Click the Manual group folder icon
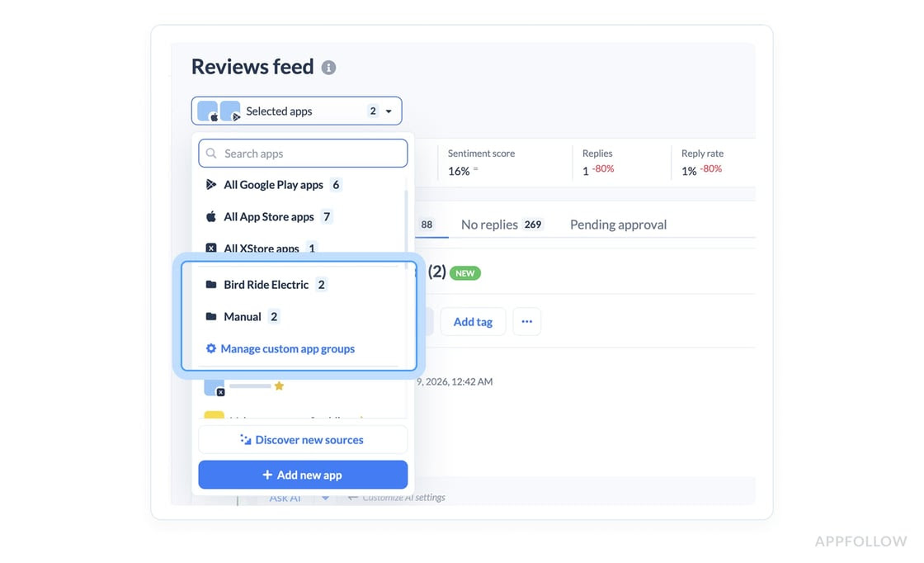 tap(211, 317)
